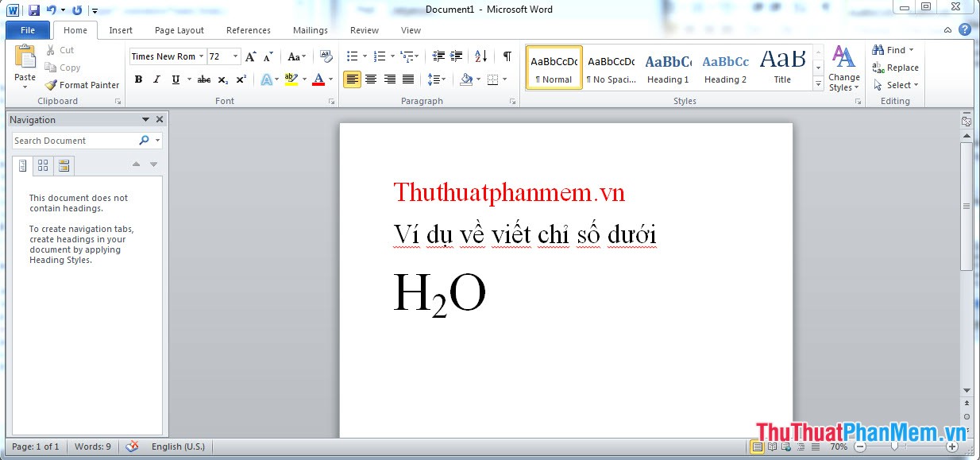
Task: Open the Mailings tab
Action: click(310, 30)
